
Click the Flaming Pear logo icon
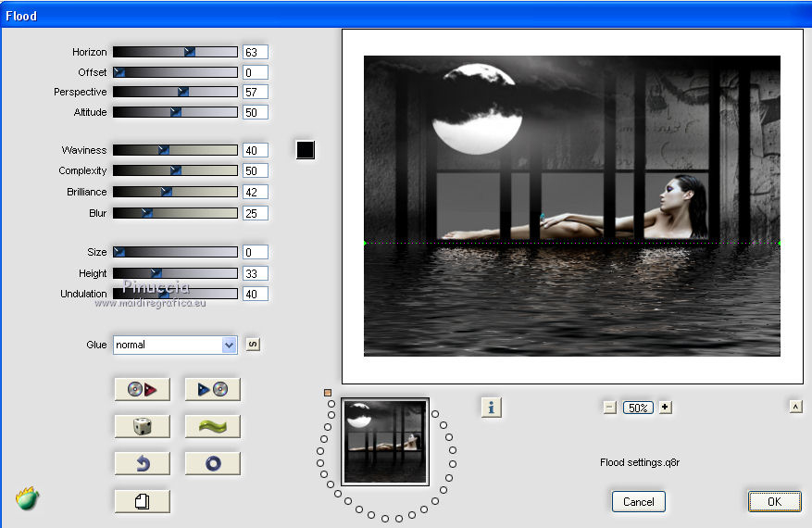(x=28, y=499)
